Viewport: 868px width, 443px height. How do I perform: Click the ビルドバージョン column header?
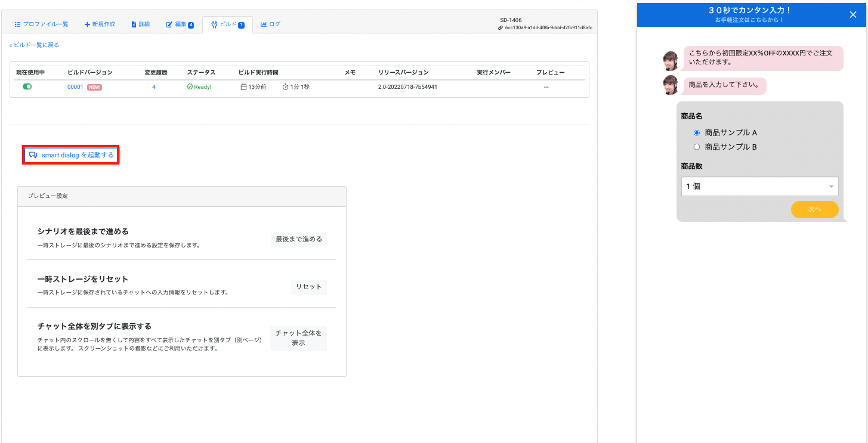click(90, 72)
